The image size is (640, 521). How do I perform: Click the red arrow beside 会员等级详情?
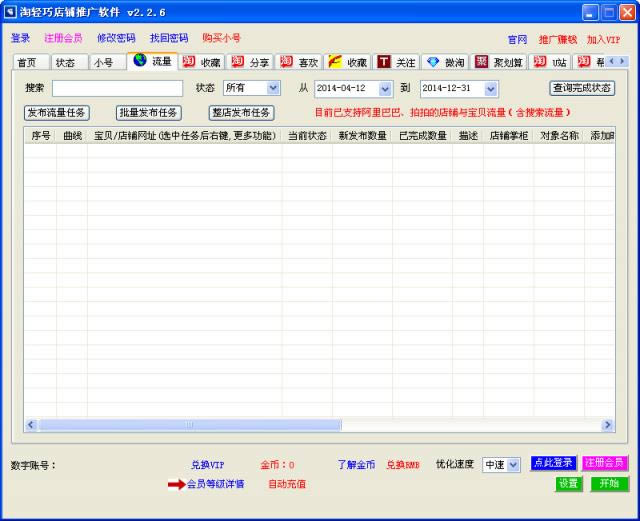[x=176, y=484]
